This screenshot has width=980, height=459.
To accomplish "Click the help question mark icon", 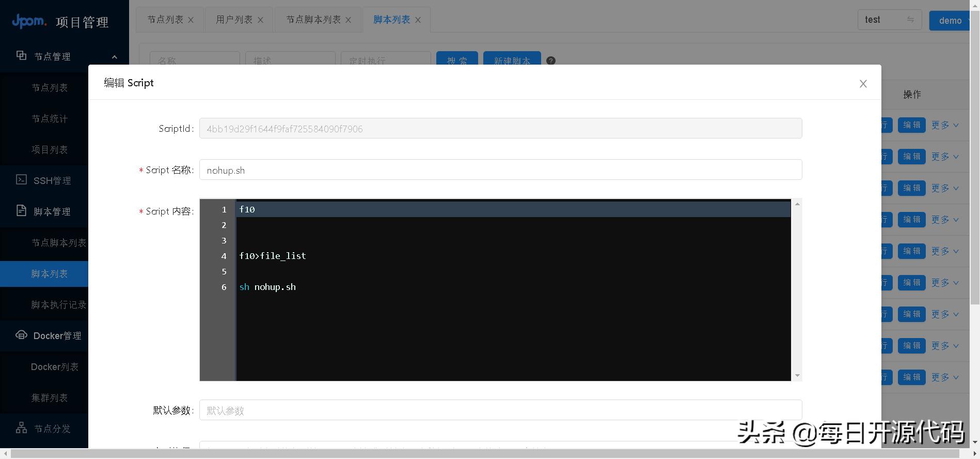I will 551,60.
